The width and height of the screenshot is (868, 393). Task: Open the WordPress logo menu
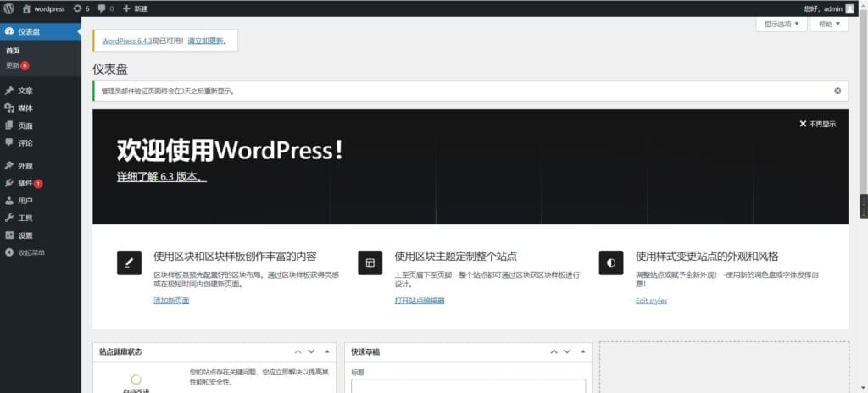click(8, 8)
